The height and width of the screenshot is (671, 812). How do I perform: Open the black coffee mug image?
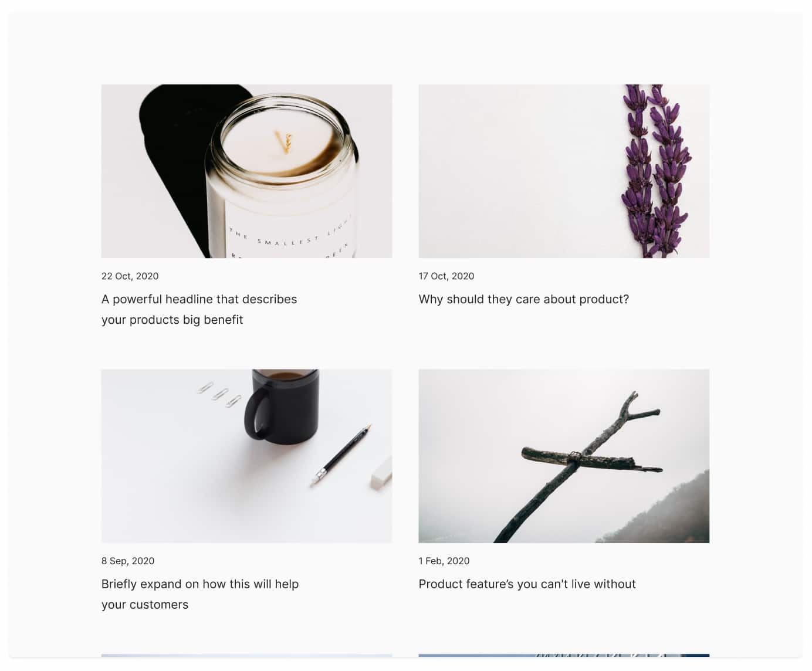pos(246,456)
